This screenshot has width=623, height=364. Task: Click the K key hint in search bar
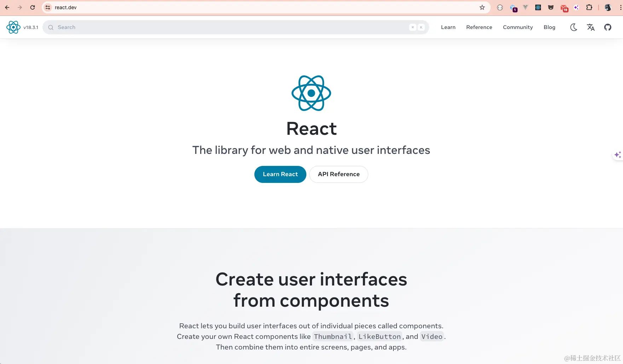pyautogui.click(x=421, y=27)
